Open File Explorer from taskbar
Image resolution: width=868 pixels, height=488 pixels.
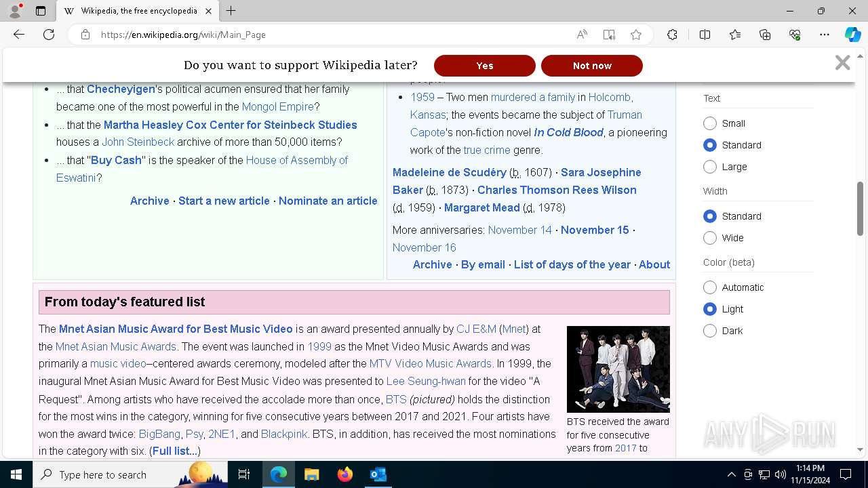tap(312, 474)
